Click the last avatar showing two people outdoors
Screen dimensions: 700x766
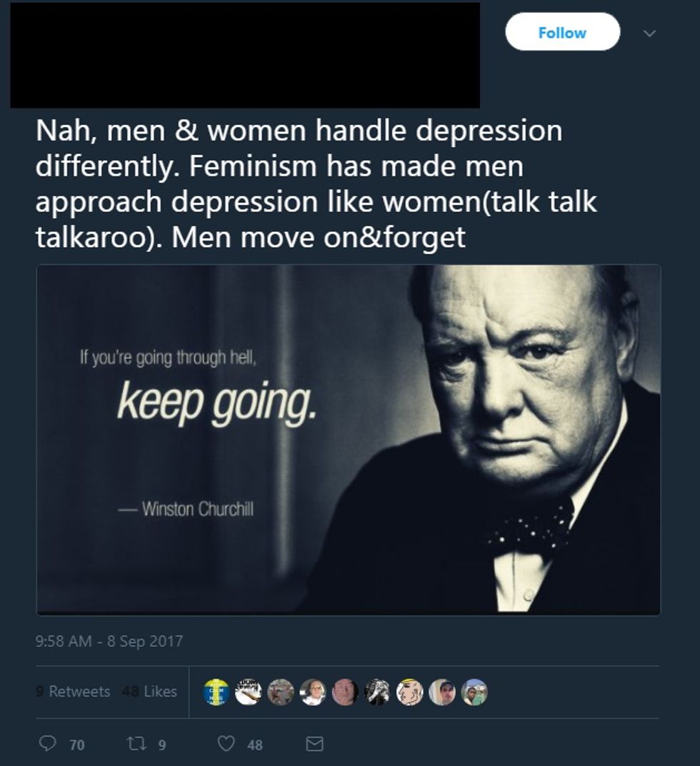475,692
